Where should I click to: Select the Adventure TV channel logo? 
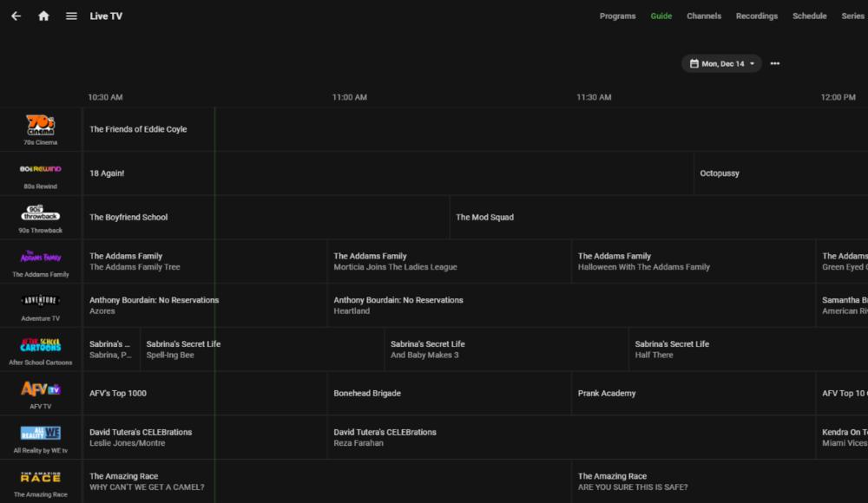click(41, 301)
